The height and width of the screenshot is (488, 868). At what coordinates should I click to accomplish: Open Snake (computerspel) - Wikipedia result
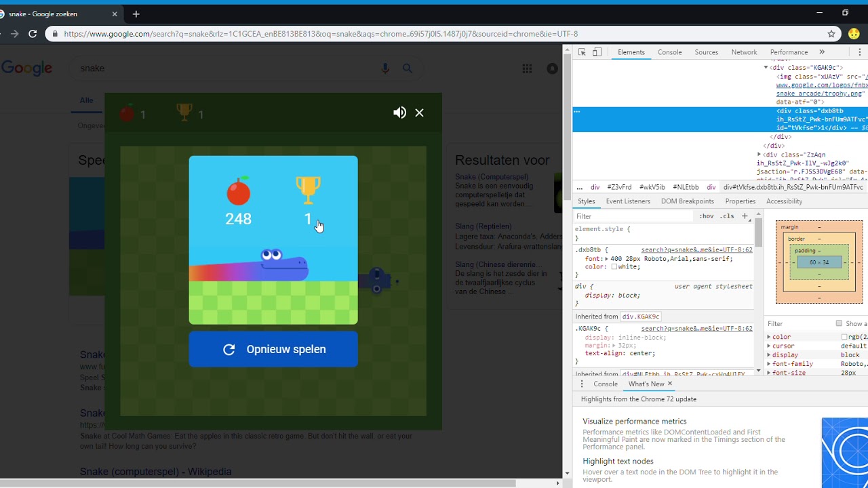point(156,472)
